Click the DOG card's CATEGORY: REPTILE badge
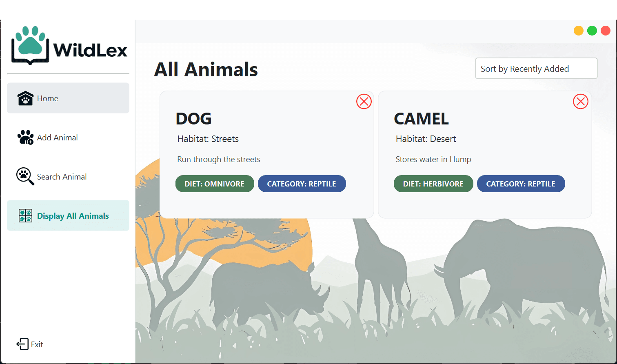Screen dimensions: 617x364 click(x=302, y=184)
